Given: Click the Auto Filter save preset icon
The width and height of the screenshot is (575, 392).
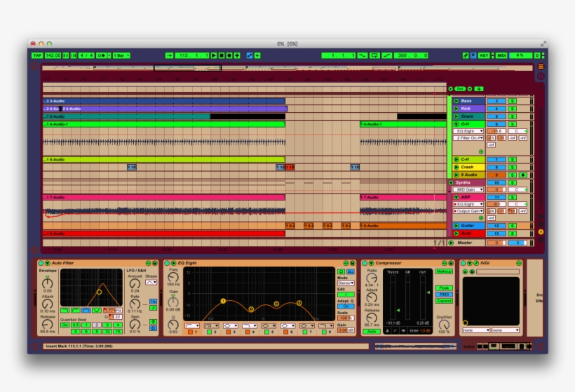Looking at the screenshot, I should [155, 263].
